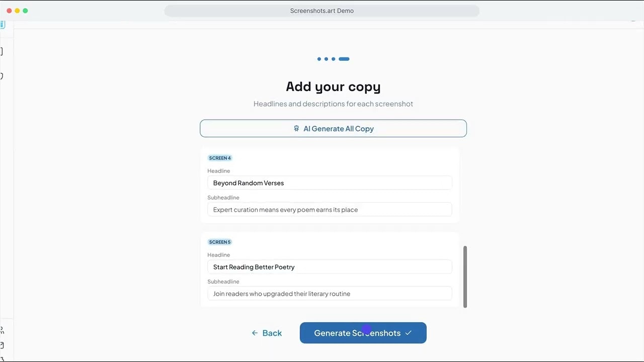The width and height of the screenshot is (644, 362).
Task: Click the left arrow icon next to Back
Action: click(255, 333)
